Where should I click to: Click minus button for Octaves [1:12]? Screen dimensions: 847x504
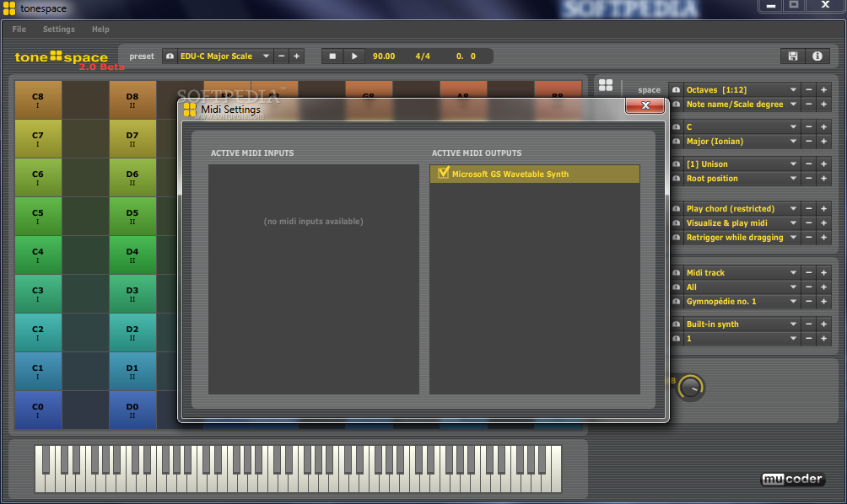(x=809, y=89)
